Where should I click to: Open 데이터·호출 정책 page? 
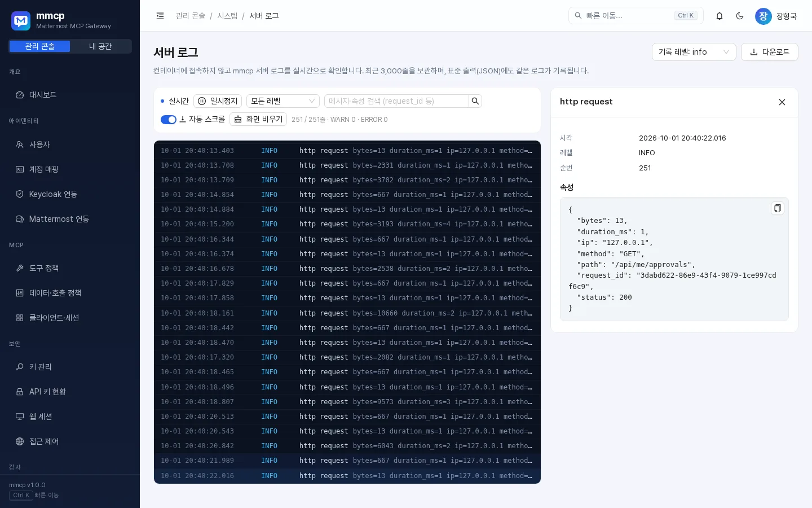70,293
